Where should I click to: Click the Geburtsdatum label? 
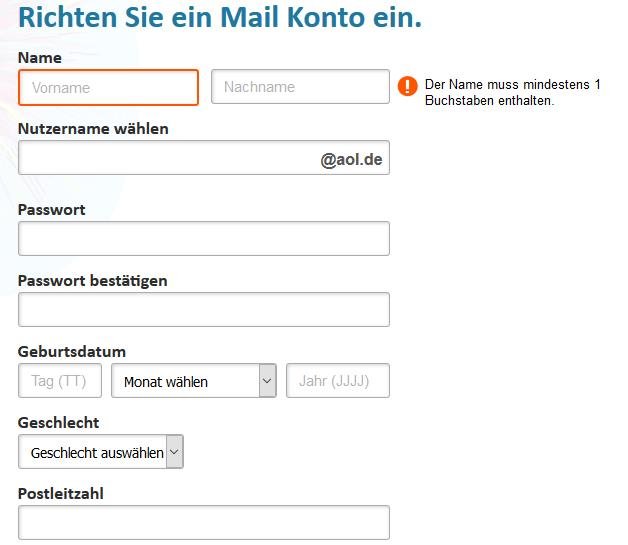pyautogui.click(x=72, y=352)
